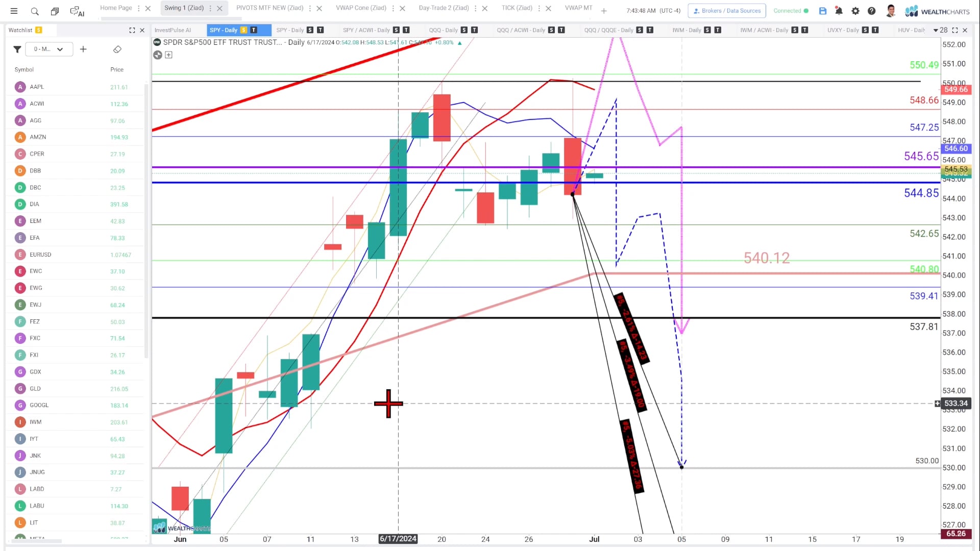Toggle the T badge on the QQQ / QQQE - Daily tab
Image resolution: width=980 pixels, height=551 pixels.
point(650,30)
